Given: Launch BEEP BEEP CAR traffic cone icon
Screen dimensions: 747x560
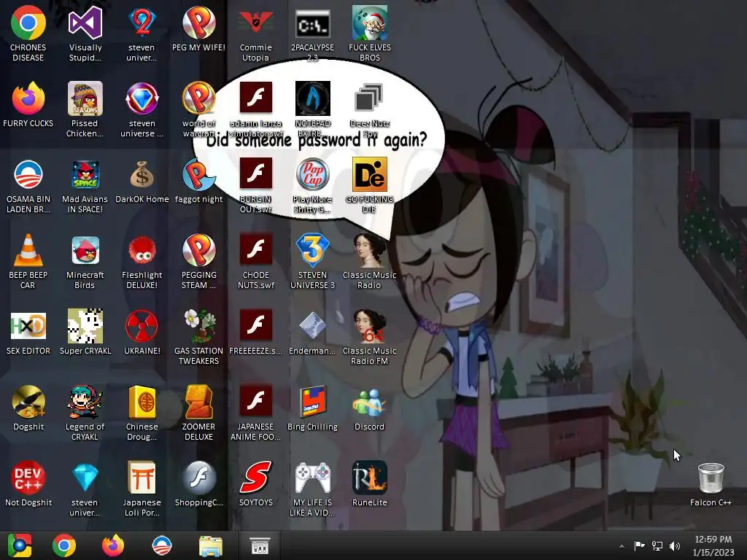Looking at the screenshot, I should pyautogui.click(x=28, y=262).
